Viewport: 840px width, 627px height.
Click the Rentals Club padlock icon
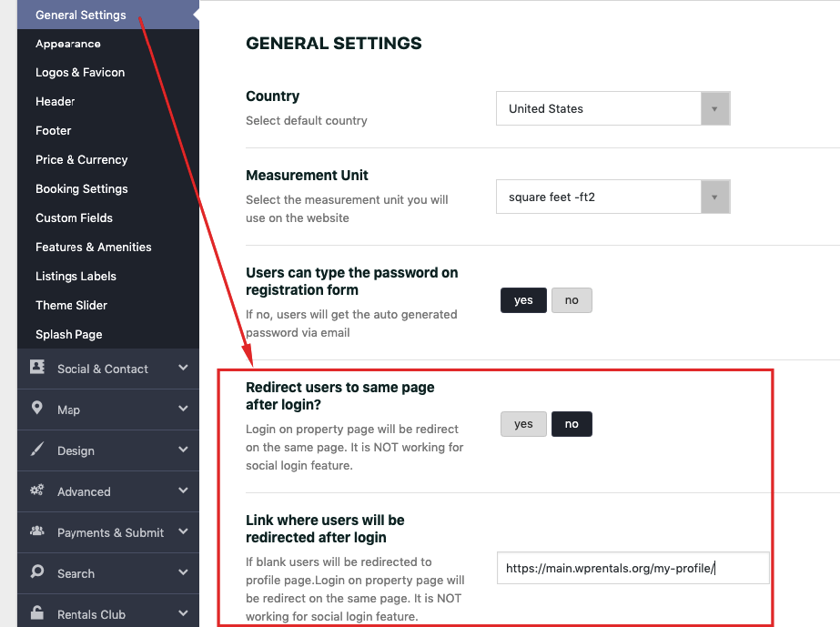click(x=37, y=612)
